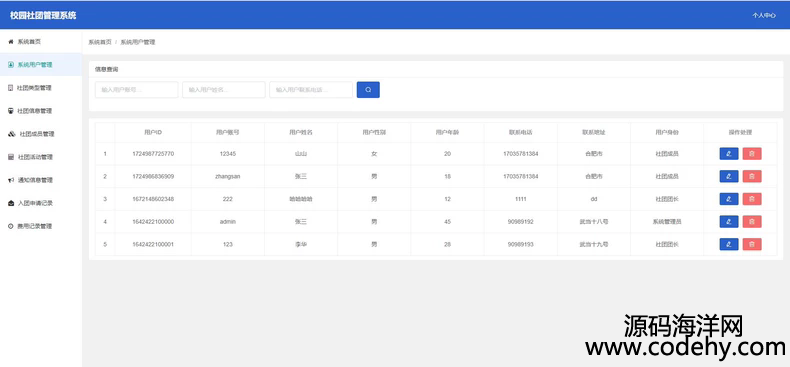Image resolution: width=790 pixels, height=367 pixels.
Task: Click the gender cell 女
Action: [x=374, y=154]
